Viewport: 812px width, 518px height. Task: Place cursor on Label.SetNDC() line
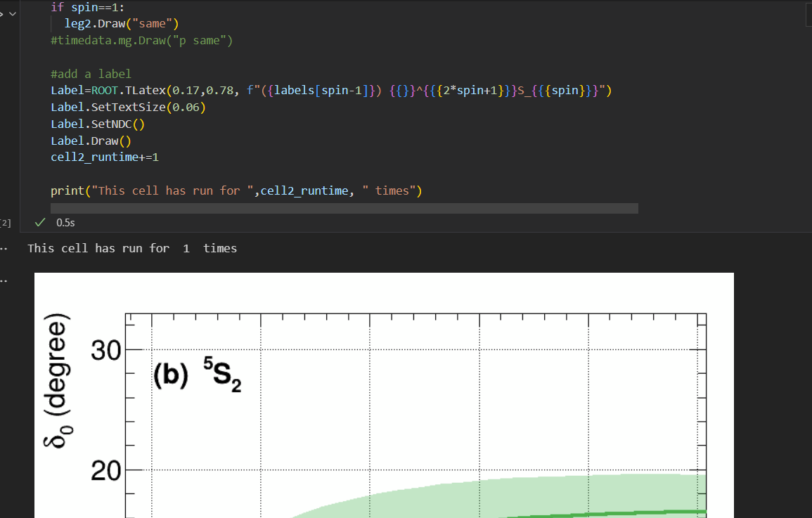(x=97, y=124)
